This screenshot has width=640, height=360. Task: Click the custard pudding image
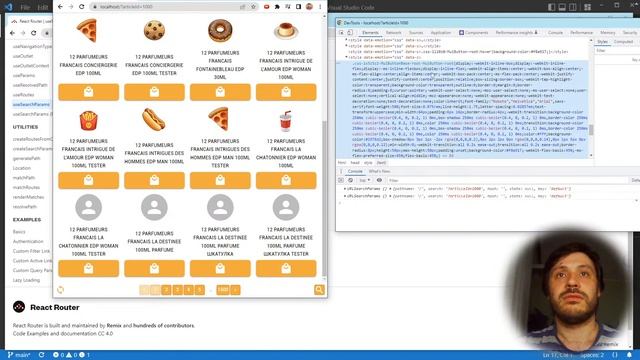pos(286,31)
